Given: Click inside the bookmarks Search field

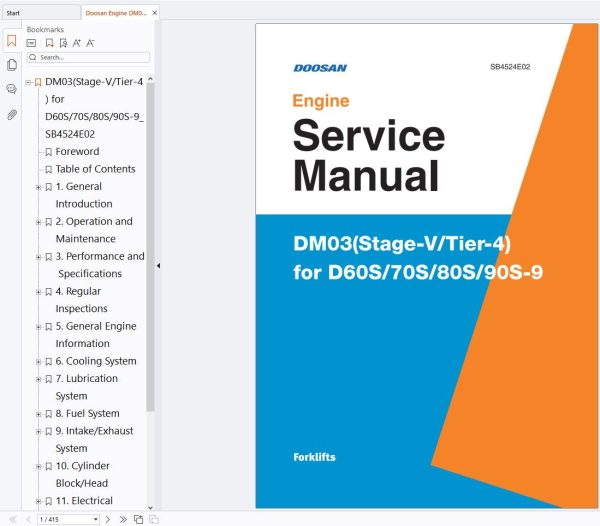Looking at the screenshot, I should (88, 57).
